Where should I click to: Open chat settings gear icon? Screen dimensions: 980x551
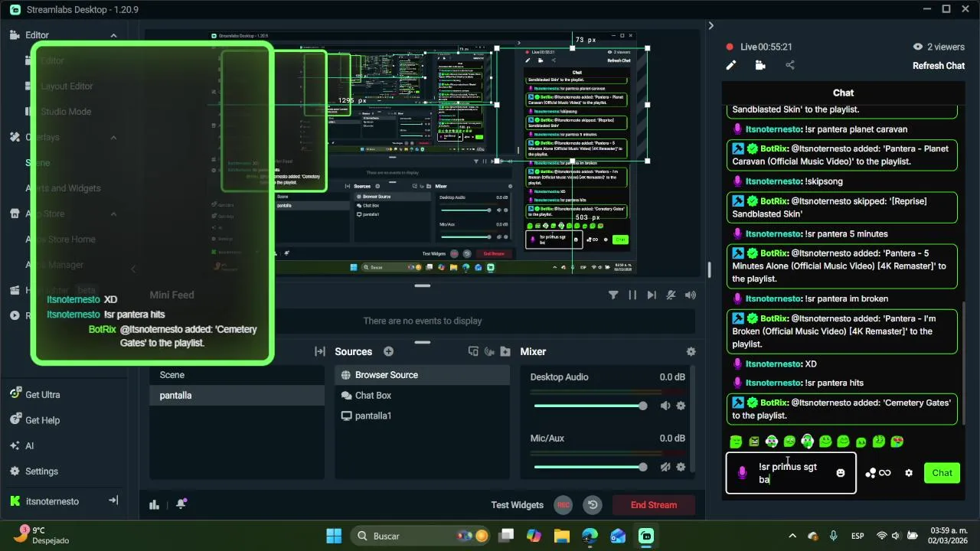(909, 473)
